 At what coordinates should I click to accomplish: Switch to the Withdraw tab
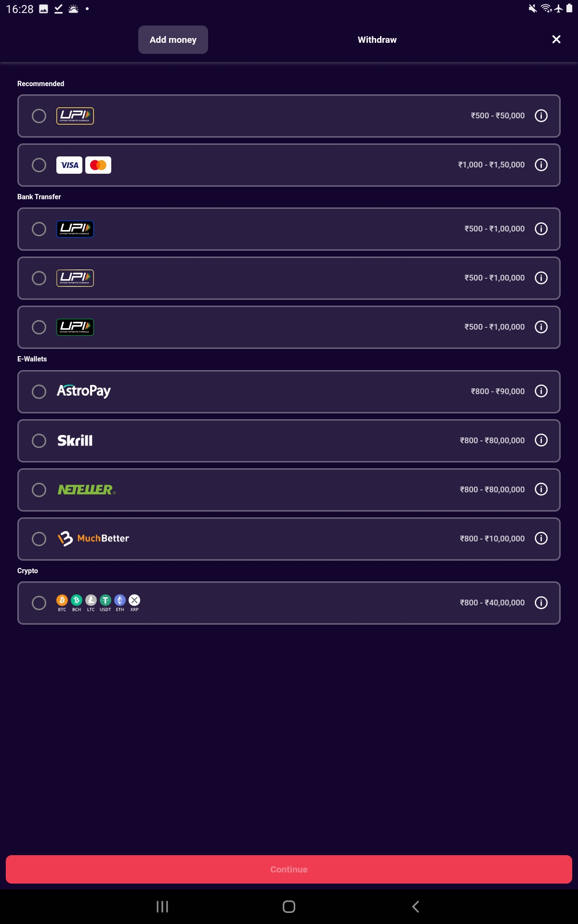pos(377,39)
